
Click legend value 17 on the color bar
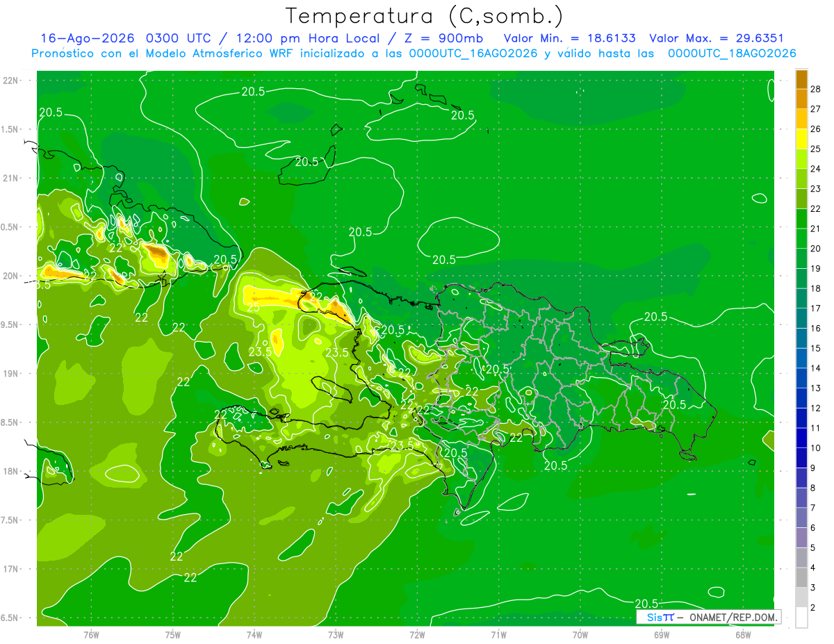pos(817,308)
